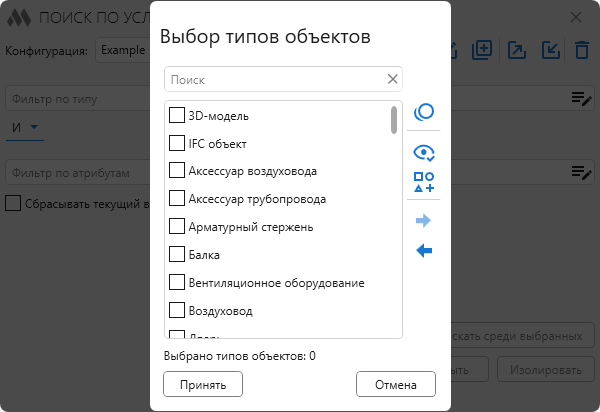Tick the IFC объект checkbox
Viewport: 600px width, 412px height.
(177, 143)
